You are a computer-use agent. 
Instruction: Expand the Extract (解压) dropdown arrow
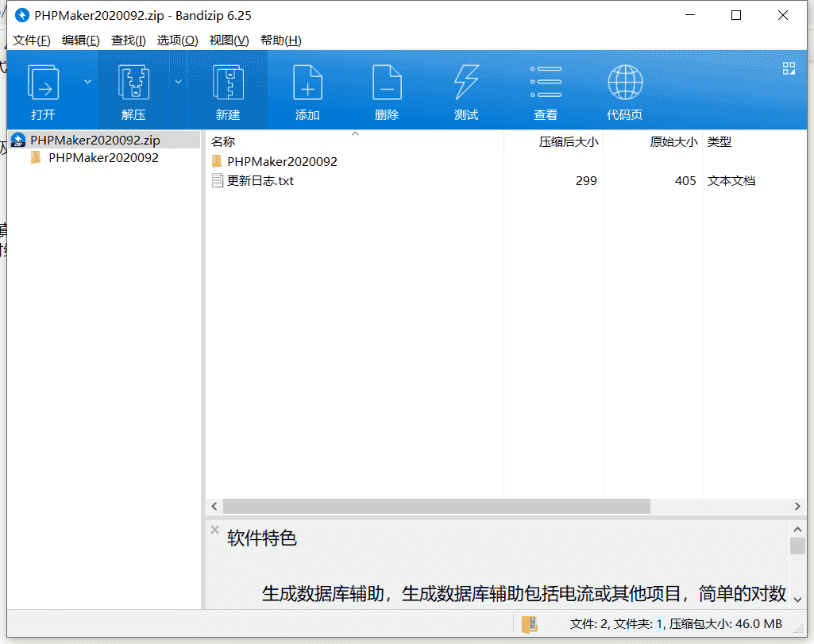178,82
